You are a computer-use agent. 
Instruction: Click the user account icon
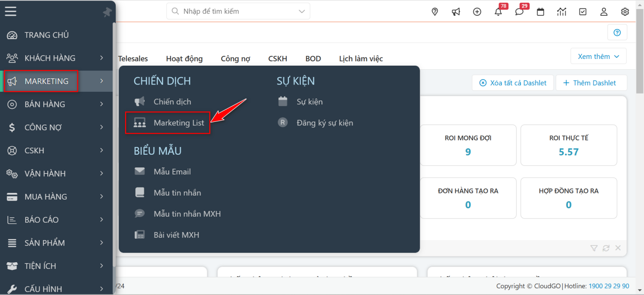pos(604,12)
